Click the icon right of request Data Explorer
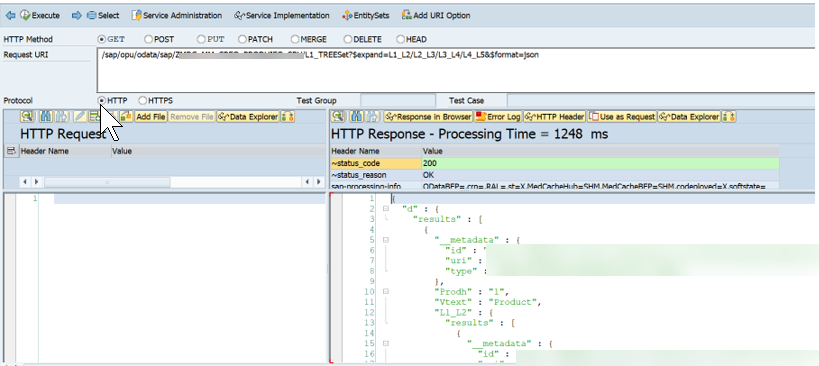The height and width of the screenshot is (366, 819). tap(288, 117)
